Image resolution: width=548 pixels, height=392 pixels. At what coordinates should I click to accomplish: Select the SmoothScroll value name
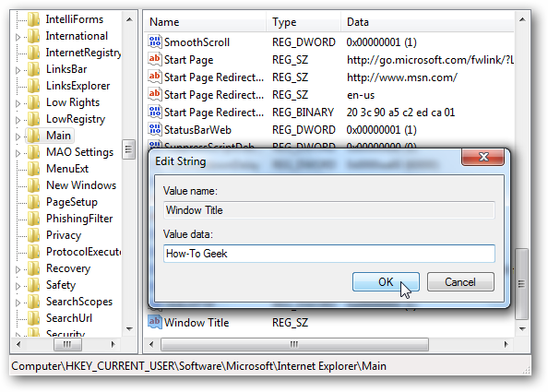point(197,42)
